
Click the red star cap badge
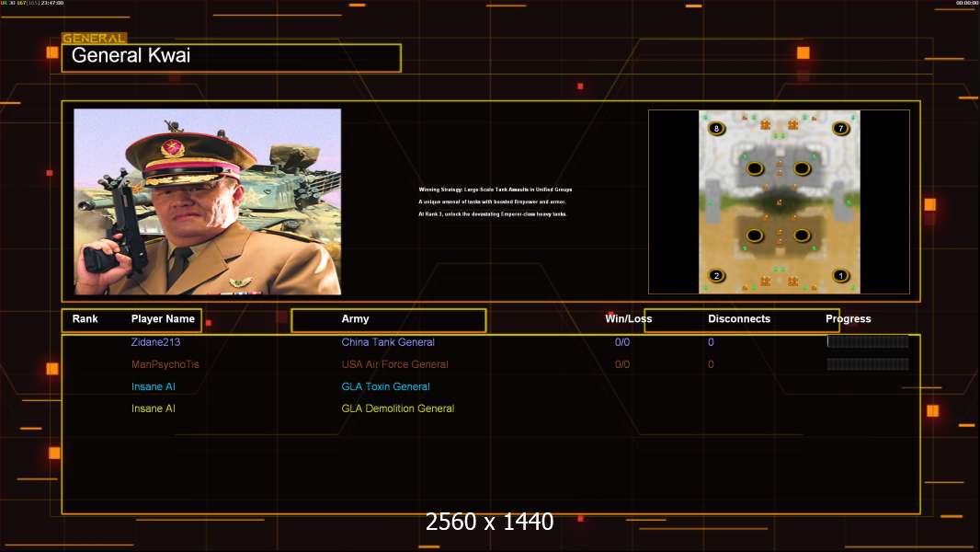(172, 148)
